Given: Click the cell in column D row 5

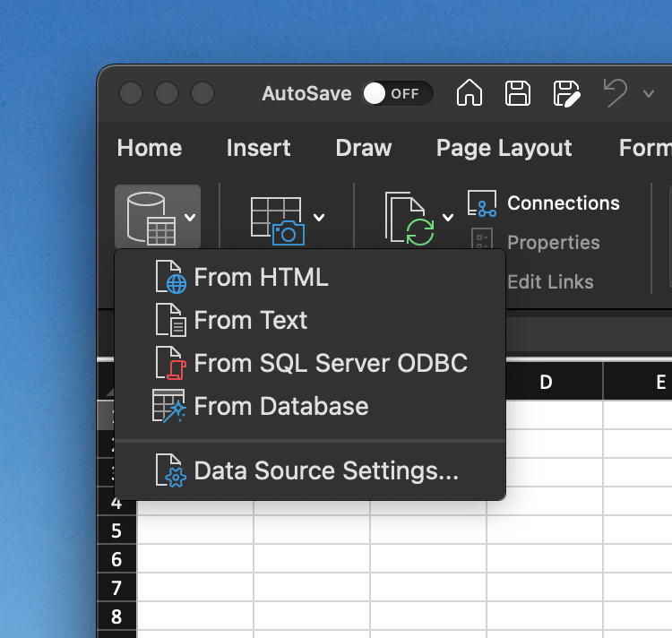Looking at the screenshot, I should (545, 530).
